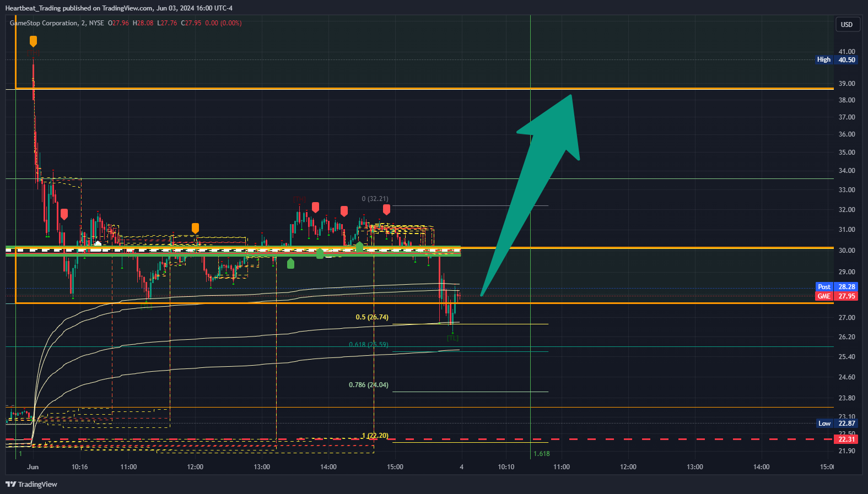Click the green [TL] label under the last low

click(452, 338)
